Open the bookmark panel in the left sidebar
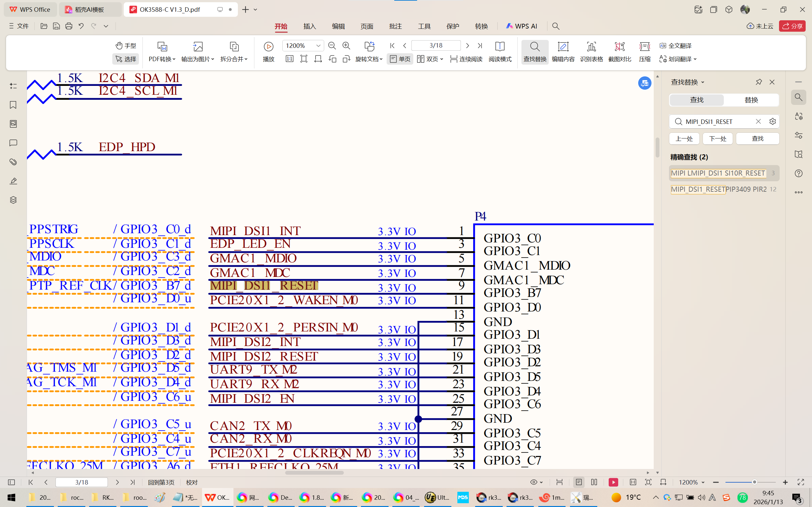 [13, 105]
